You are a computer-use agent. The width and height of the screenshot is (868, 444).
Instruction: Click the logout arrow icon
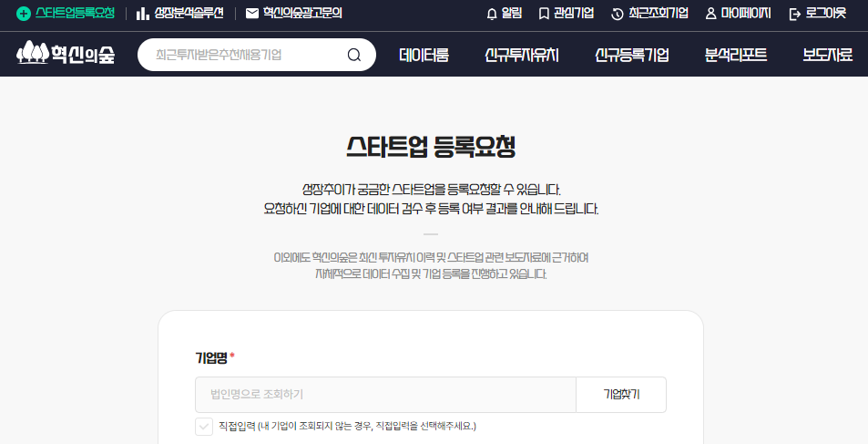(x=795, y=14)
